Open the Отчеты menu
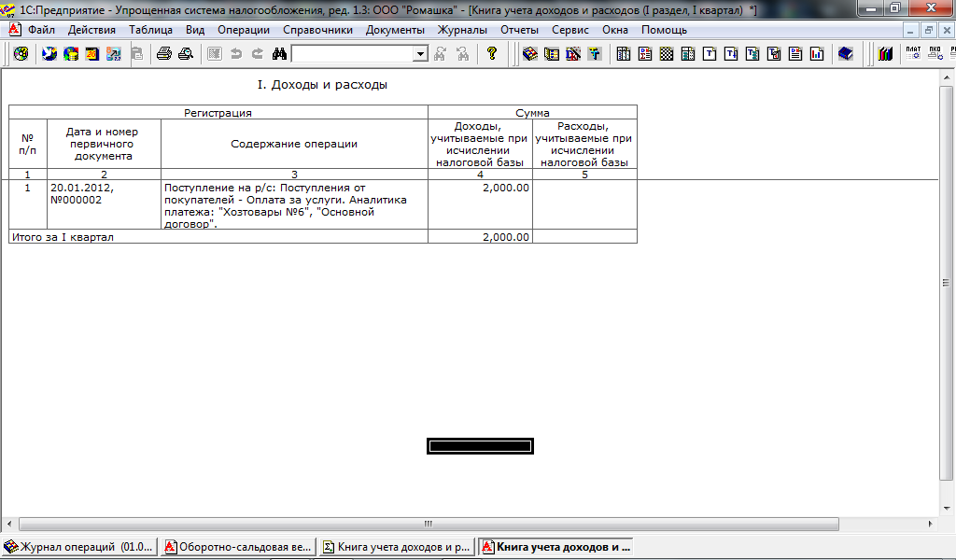The image size is (956, 560). [x=519, y=30]
